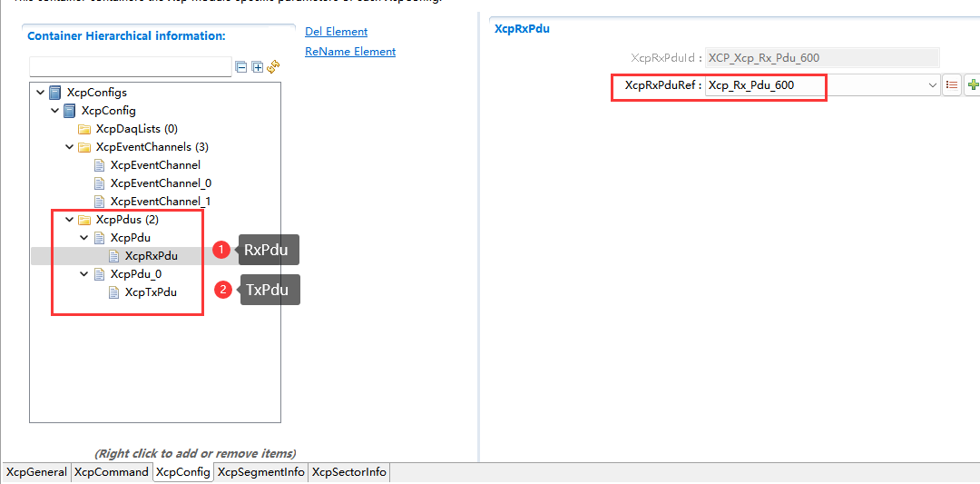
Task: Collapse the XcpEventChannels folder
Action: tap(70, 147)
